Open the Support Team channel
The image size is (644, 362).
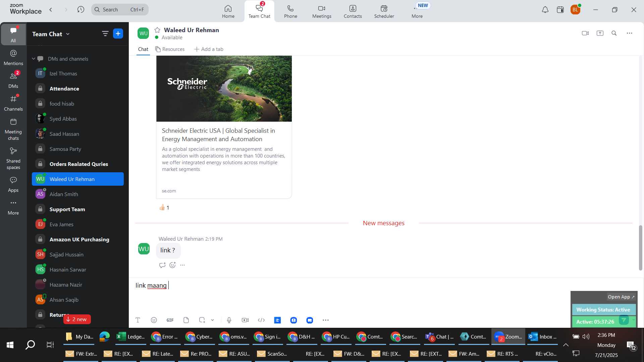tap(78, 209)
